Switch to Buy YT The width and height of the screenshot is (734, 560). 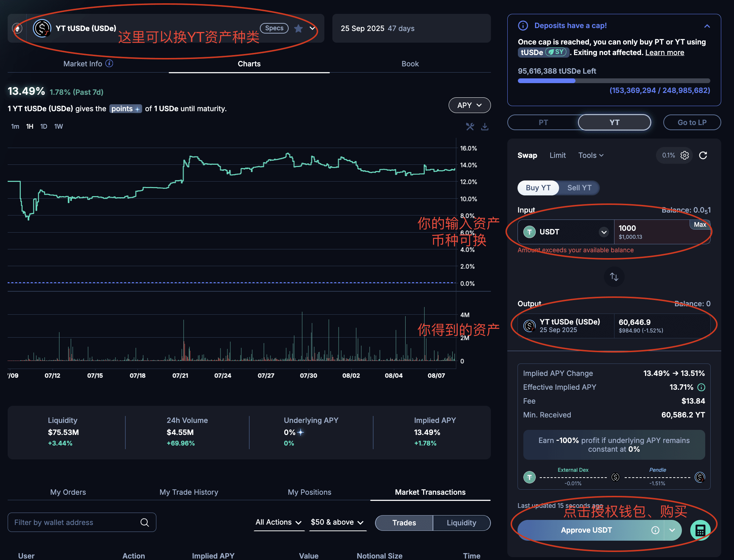point(538,188)
